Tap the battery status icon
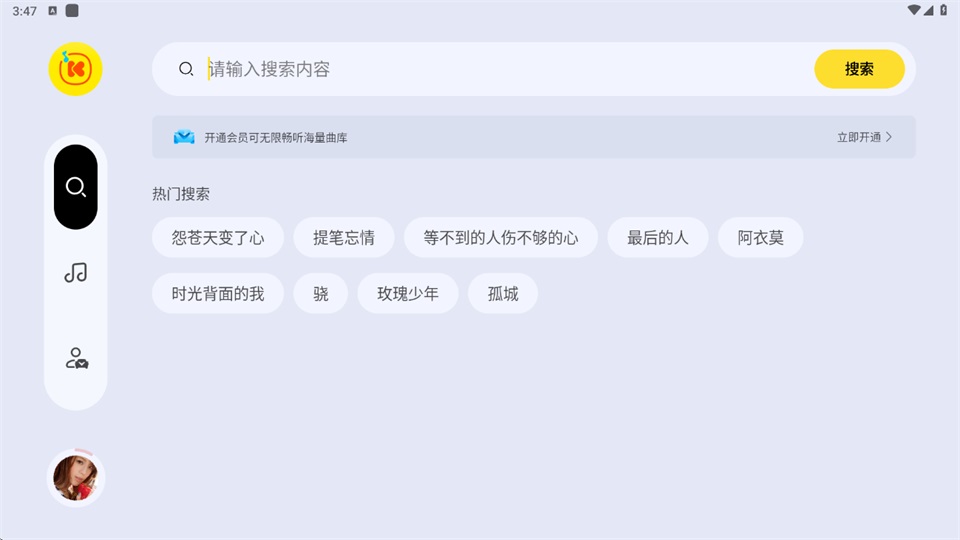Screen dimensions: 960x540 click(942, 10)
